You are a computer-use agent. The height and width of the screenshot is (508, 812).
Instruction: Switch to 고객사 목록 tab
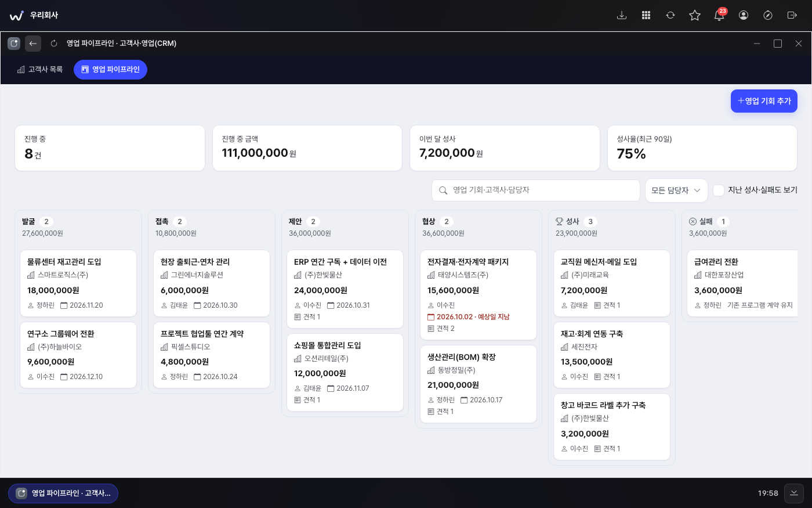click(40, 70)
